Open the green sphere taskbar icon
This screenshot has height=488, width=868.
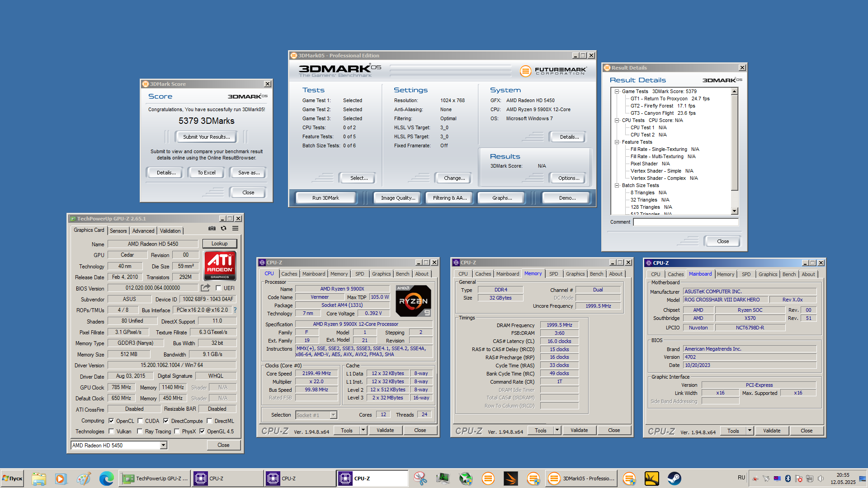(466, 479)
